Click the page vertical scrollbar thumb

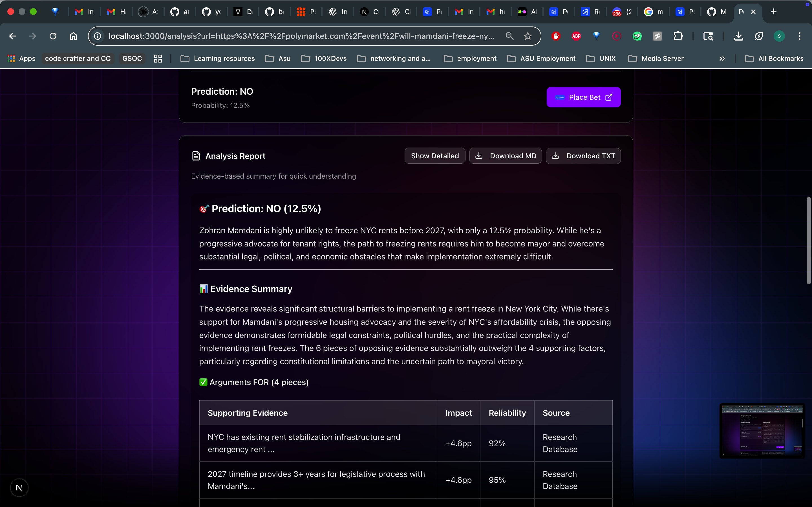[809, 241]
